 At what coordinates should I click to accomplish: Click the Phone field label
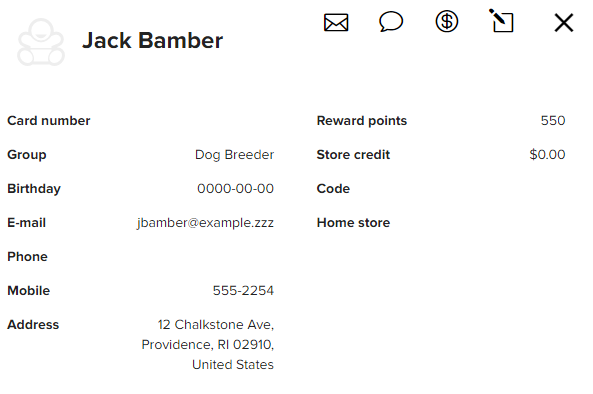[27, 257]
